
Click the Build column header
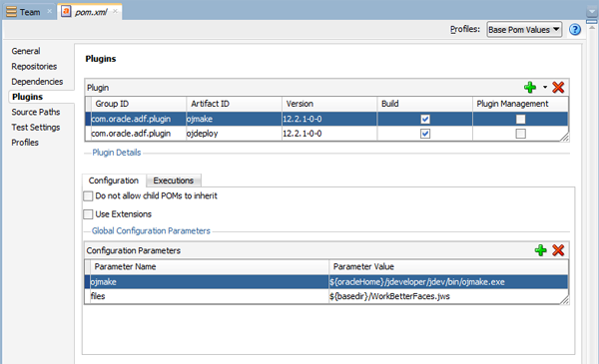pyautogui.click(x=425, y=104)
